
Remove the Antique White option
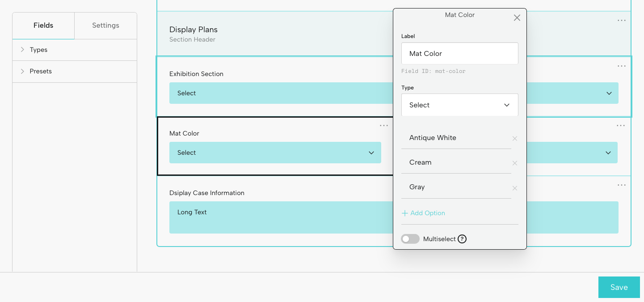(514, 139)
